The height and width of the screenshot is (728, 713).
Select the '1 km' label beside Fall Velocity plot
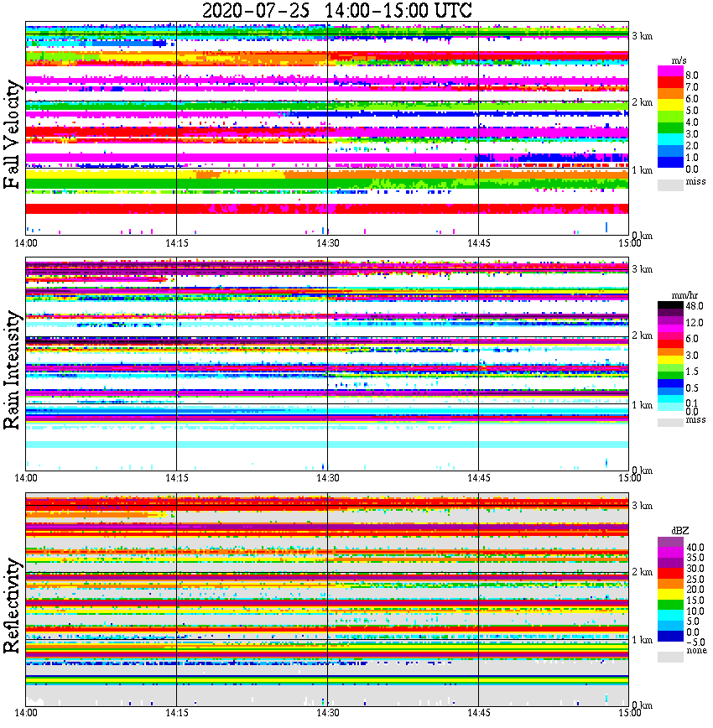click(x=643, y=170)
